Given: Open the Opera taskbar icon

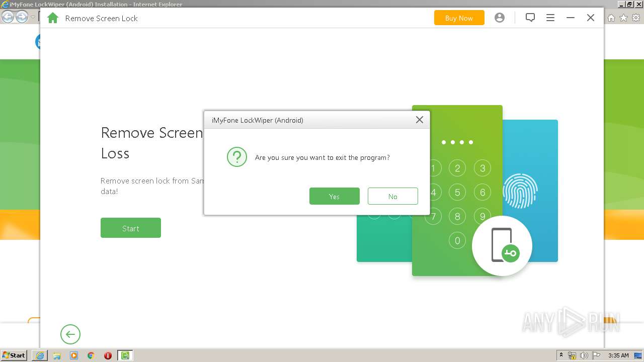Looking at the screenshot, I should [x=108, y=355].
